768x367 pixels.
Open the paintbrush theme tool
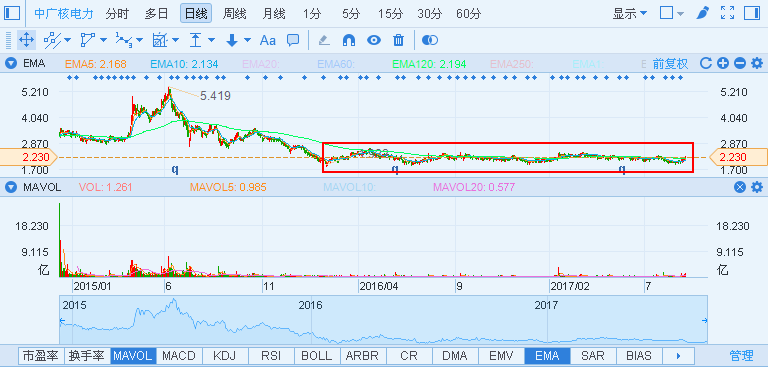[x=703, y=13]
